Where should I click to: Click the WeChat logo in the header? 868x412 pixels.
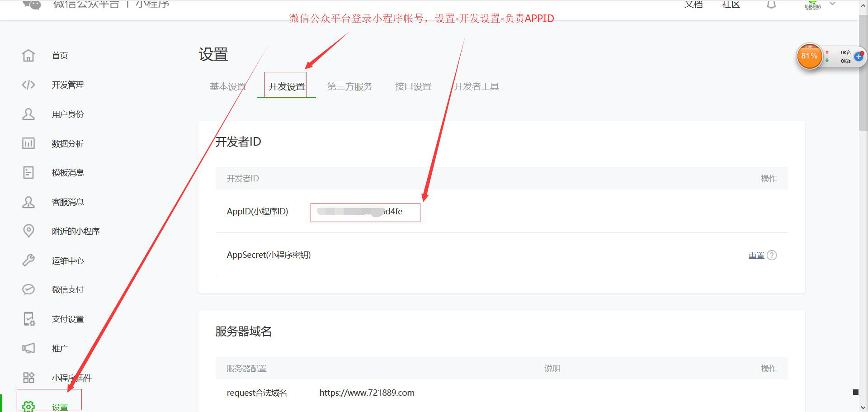click(x=32, y=5)
